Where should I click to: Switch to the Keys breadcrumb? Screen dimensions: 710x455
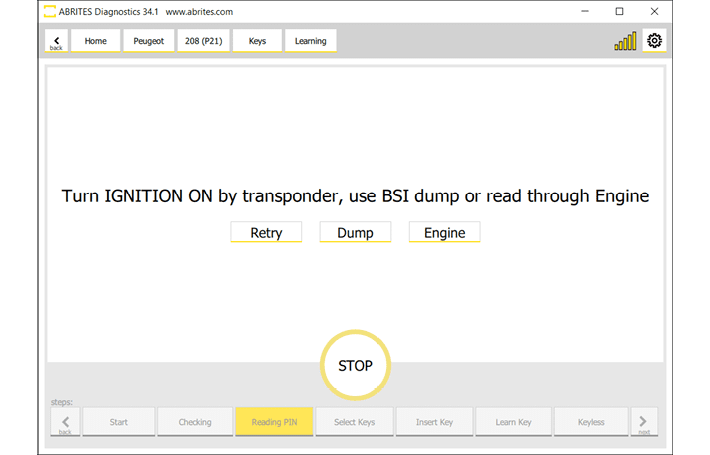pyautogui.click(x=257, y=41)
